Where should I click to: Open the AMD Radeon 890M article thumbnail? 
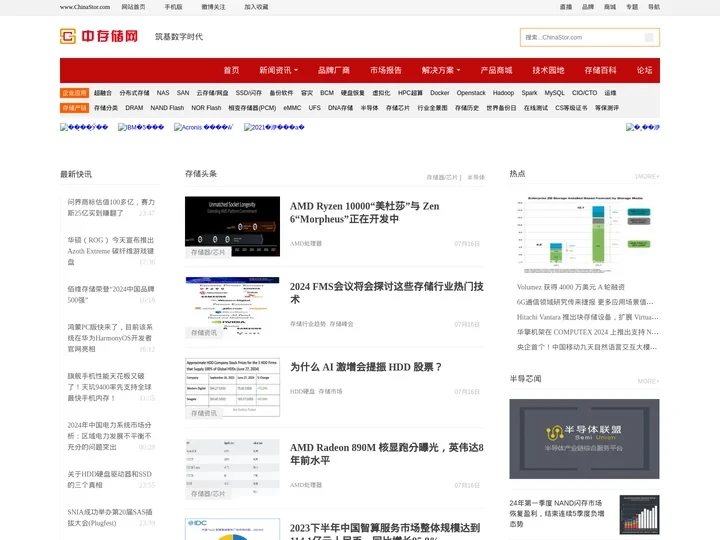click(232, 468)
